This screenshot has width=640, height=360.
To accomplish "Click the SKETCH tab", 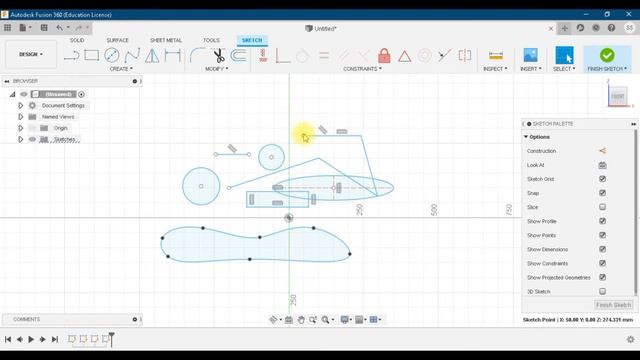I will click(x=252, y=40).
